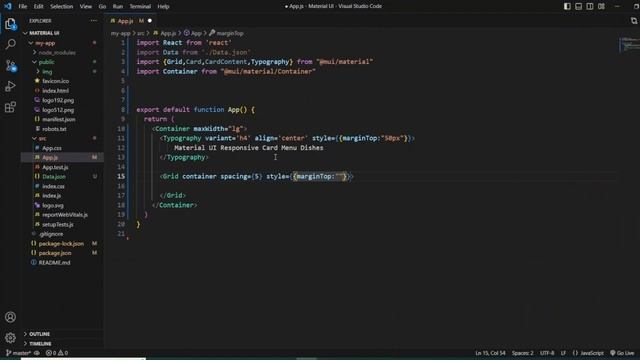Open package-lock.json file
The width and height of the screenshot is (640, 360).
62,244
